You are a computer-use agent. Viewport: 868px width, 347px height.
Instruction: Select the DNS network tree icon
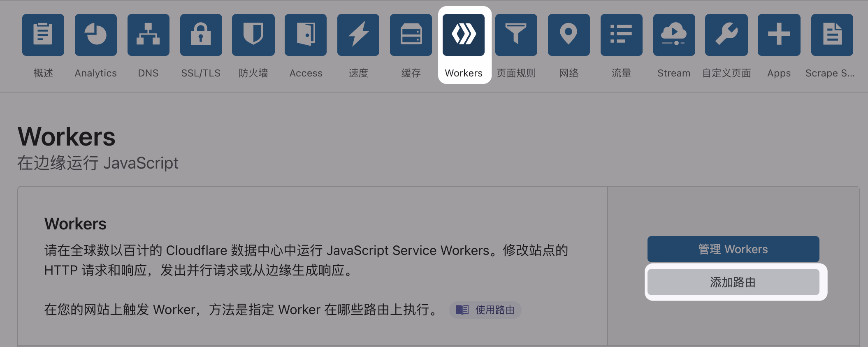pyautogui.click(x=149, y=35)
